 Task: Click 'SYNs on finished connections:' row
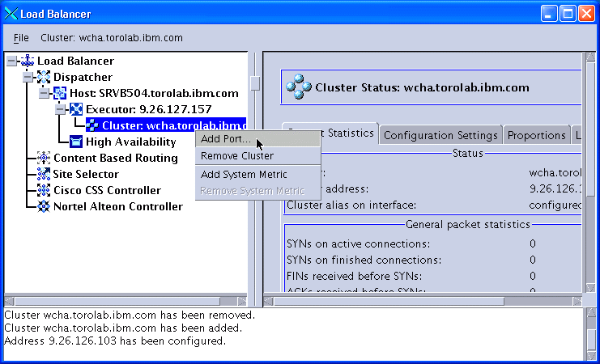[x=432, y=260]
